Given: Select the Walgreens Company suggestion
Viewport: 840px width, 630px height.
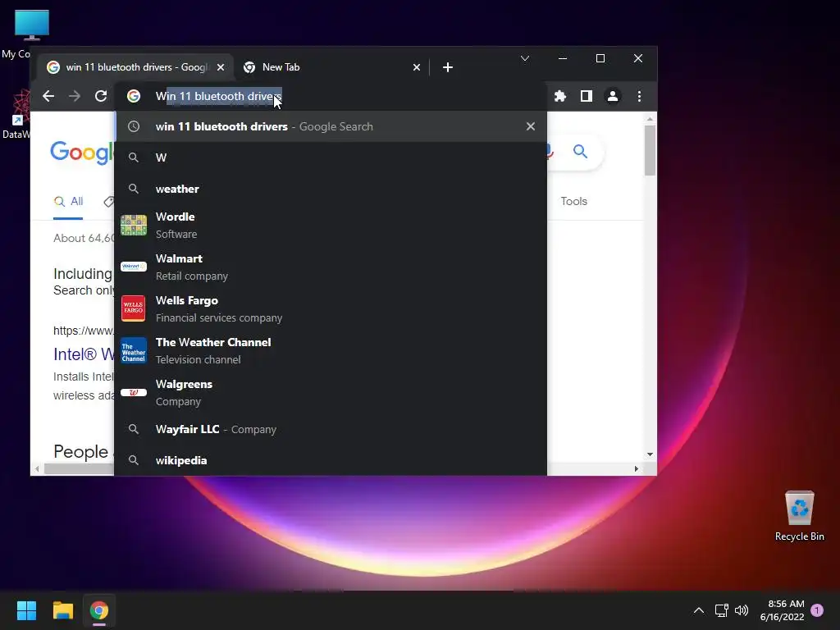Looking at the screenshot, I should pyautogui.click(x=331, y=392).
